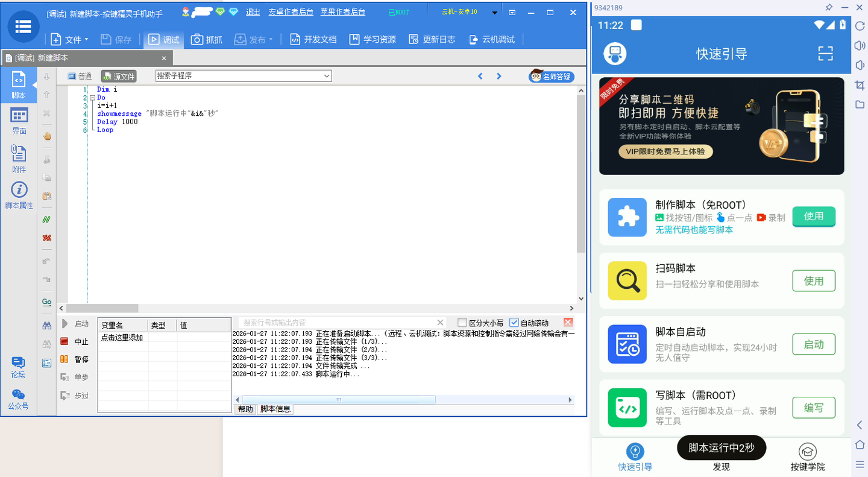Open the 论坛 forum icon
868x477 pixels.
(18, 367)
